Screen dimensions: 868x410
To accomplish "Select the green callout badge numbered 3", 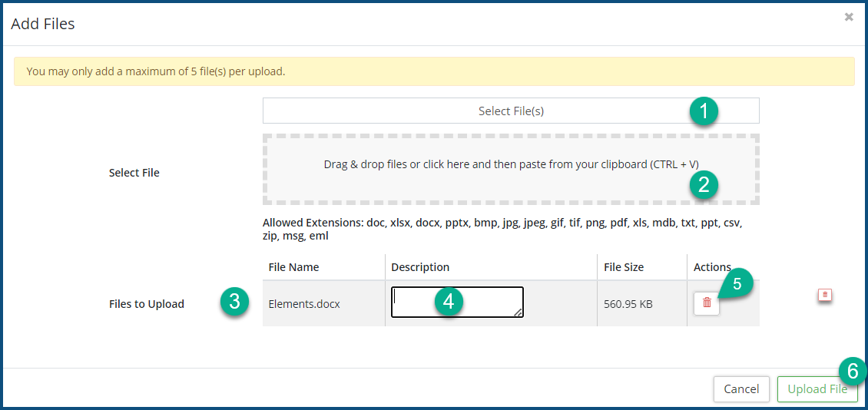I will [234, 302].
